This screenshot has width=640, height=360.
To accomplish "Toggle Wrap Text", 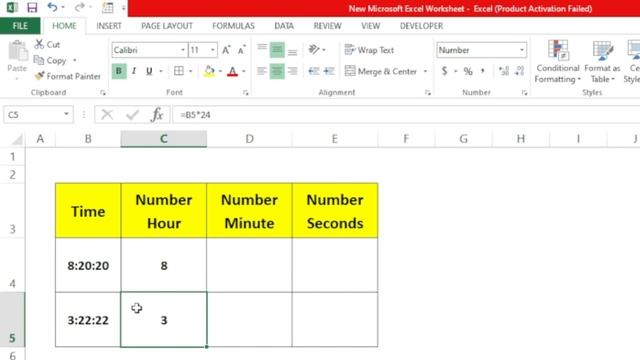I will click(369, 50).
